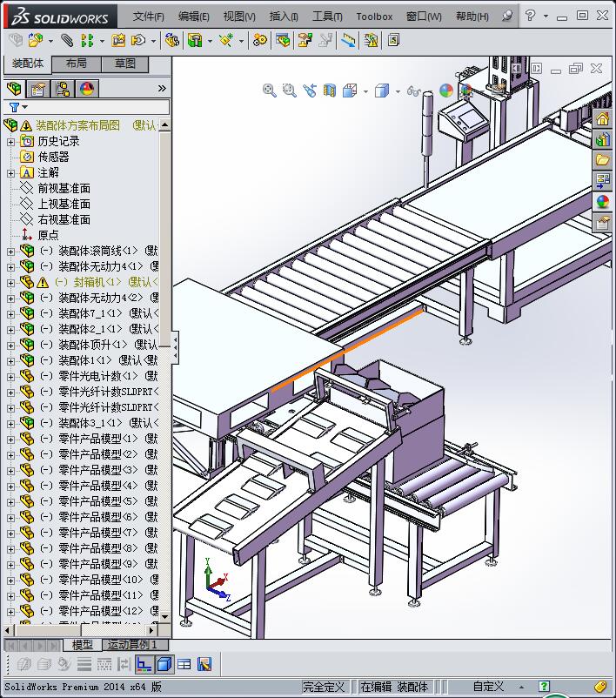Select 前视基准面 in the feature tree

click(x=64, y=188)
